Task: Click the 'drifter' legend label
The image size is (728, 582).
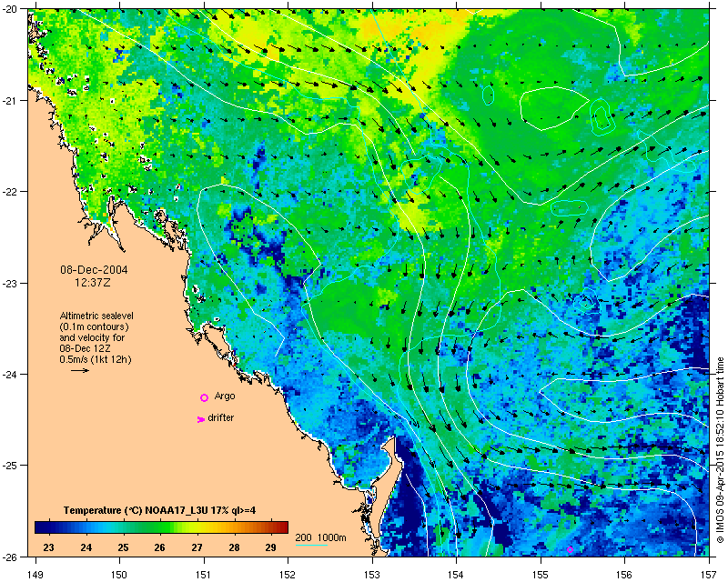Action: coord(221,417)
